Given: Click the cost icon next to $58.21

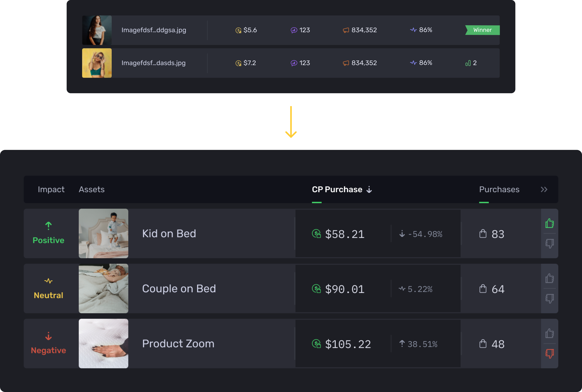Looking at the screenshot, I should 316,234.
